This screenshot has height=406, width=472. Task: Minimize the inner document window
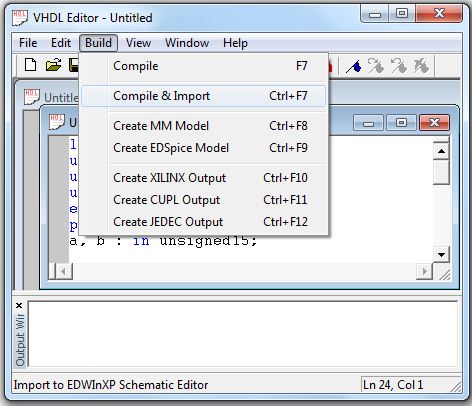click(368, 123)
